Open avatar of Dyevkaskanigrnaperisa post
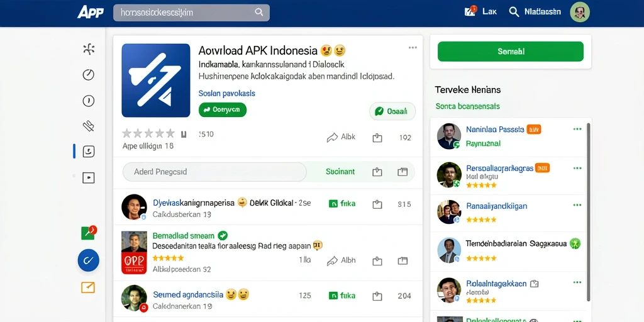The image size is (644, 322). coord(135,207)
